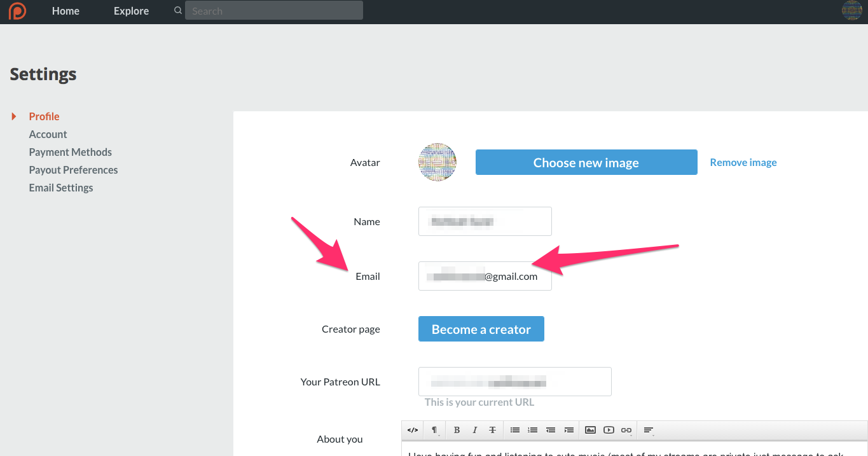
Task: Click the Patreon logo icon
Action: tap(17, 11)
